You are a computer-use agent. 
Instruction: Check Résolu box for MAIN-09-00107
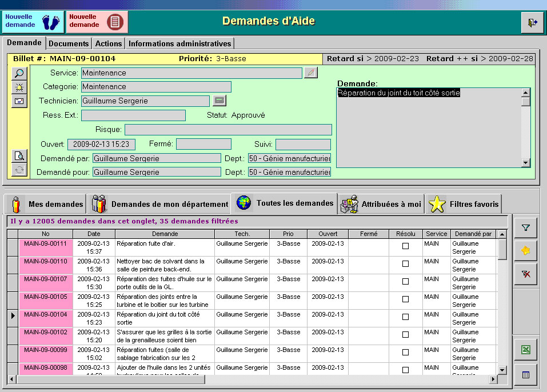[x=405, y=281]
